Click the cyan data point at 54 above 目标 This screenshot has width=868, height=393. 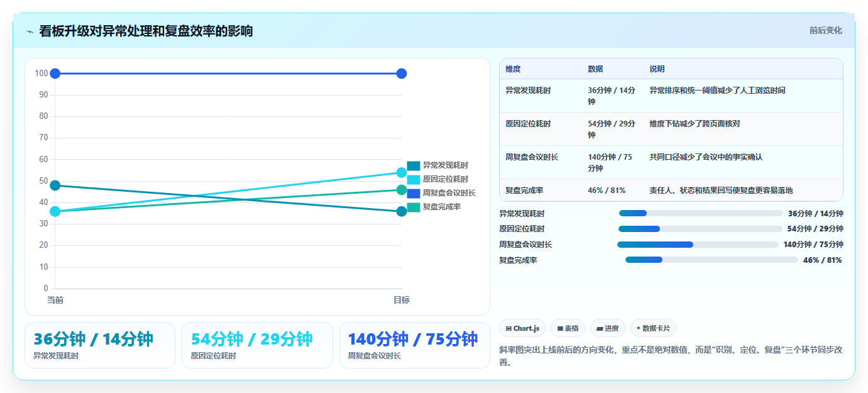pos(402,172)
